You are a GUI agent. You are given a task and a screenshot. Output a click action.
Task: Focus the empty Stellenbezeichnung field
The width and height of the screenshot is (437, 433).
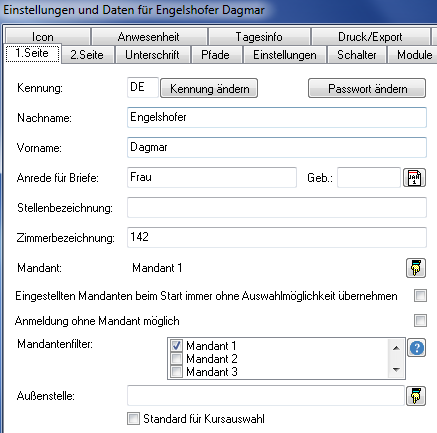pyautogui.click(x=277, y=207)
